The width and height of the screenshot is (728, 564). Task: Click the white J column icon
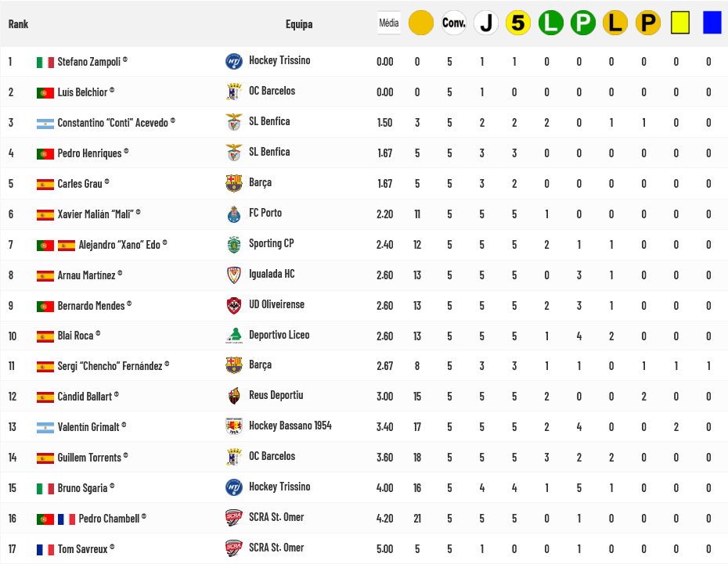[486, 23]
